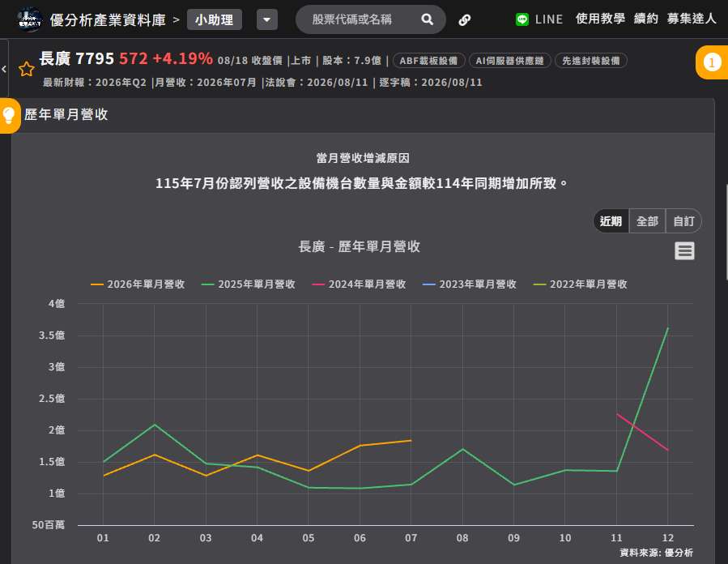Toggle 2023年單月營收 legend series
The width and height of the screenshot is (728, 564).
(x=470, y=284)
